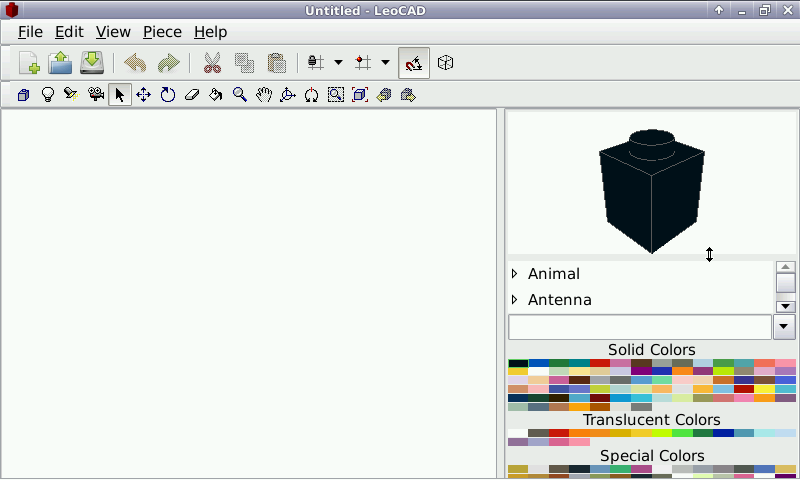Select the Camera tool
Viewport: 800px width, 480px height.
tap(96, 94)
